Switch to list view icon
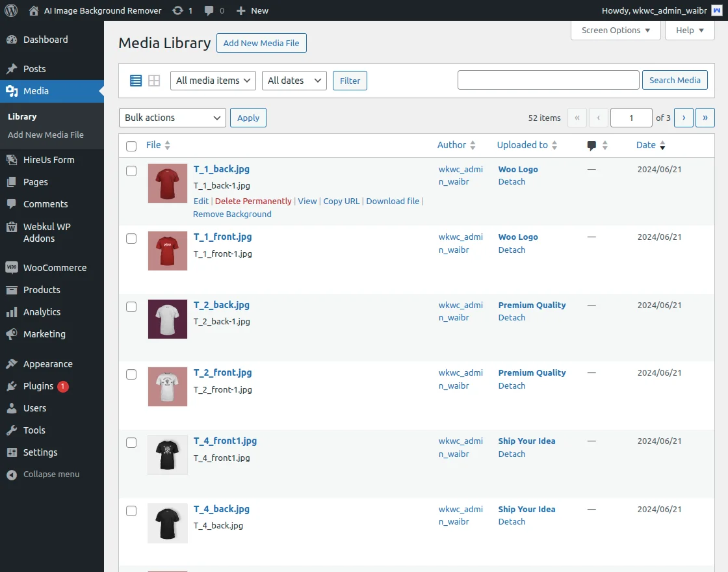 136,81
